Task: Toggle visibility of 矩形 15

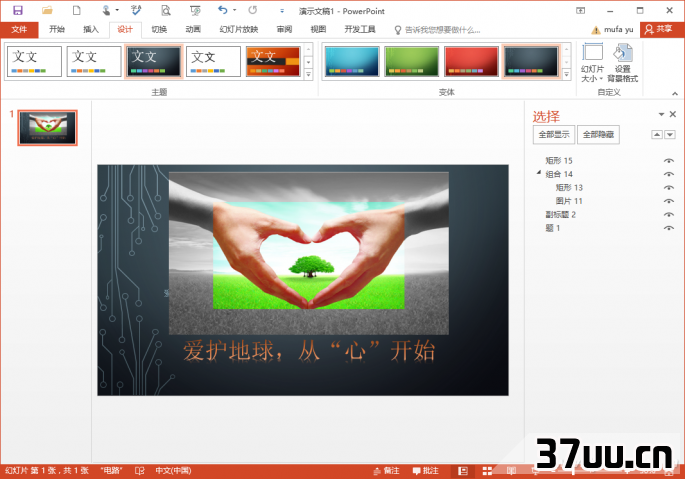Action: (668, 161)
